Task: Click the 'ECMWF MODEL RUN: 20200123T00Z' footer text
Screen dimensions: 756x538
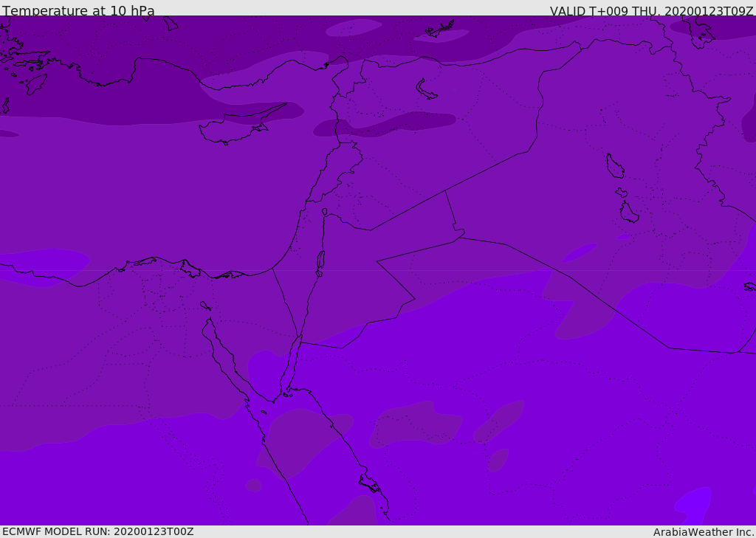Action: (98, 531)
